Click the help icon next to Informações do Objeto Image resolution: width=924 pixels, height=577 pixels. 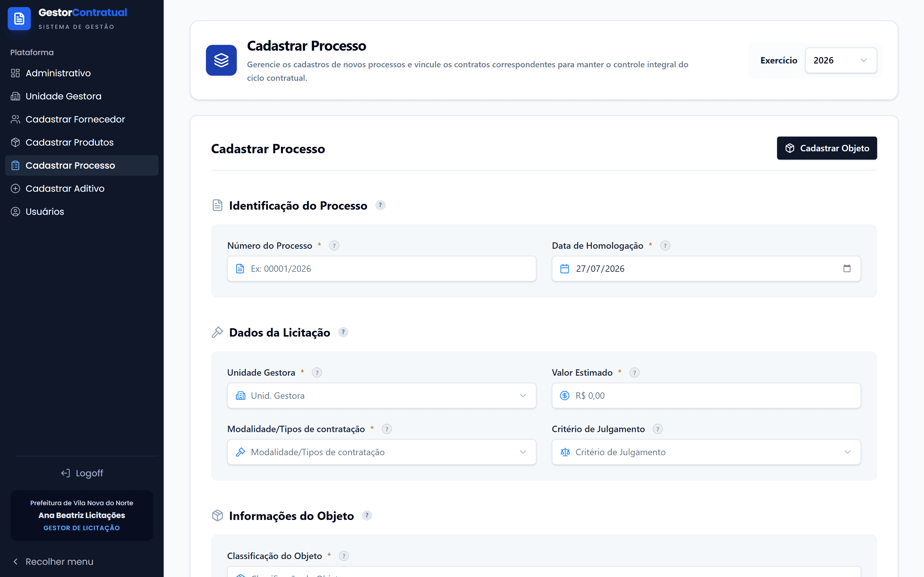point(366,515)
